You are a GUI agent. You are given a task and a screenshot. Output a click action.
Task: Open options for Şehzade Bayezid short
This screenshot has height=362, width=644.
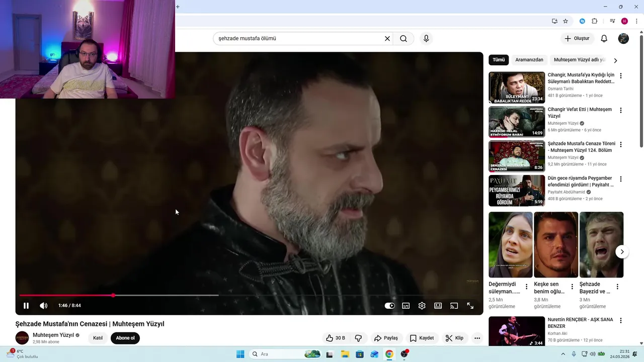(617, 287)
